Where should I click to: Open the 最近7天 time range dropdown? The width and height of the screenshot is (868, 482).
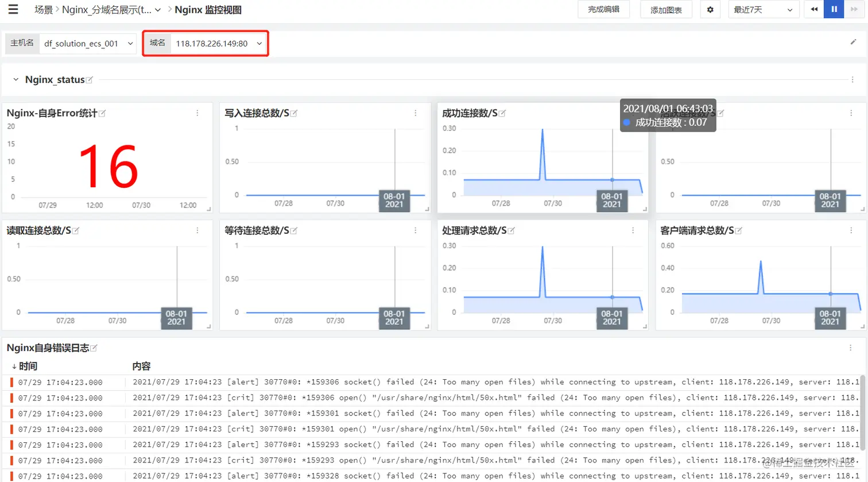point(764,10)
